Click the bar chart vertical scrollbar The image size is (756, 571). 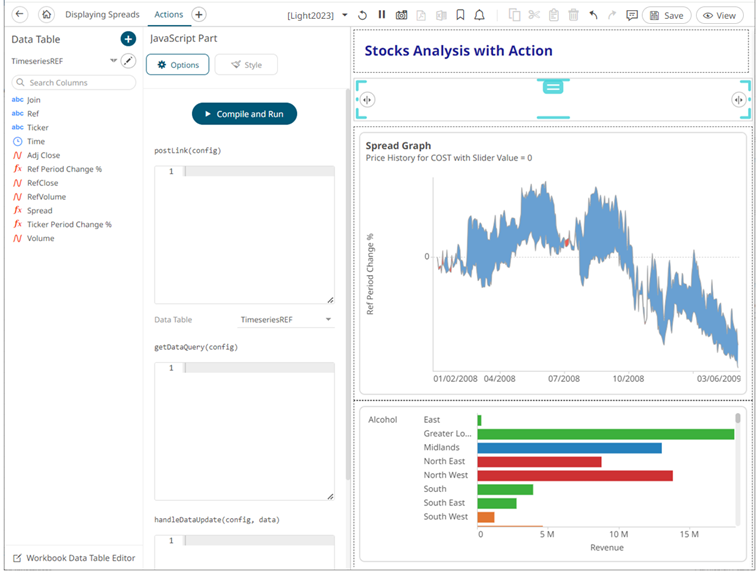(738, 420)
